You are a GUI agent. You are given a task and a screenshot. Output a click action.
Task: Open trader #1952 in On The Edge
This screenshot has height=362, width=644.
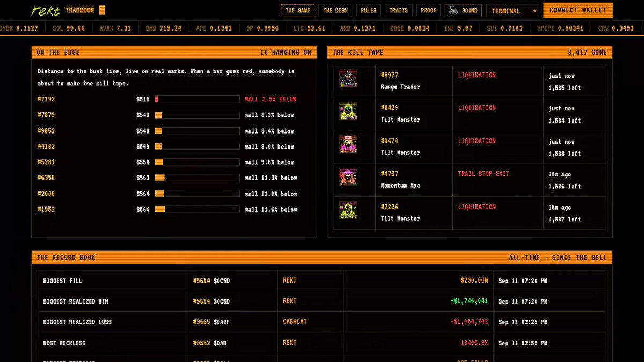[x=46, y=209]
